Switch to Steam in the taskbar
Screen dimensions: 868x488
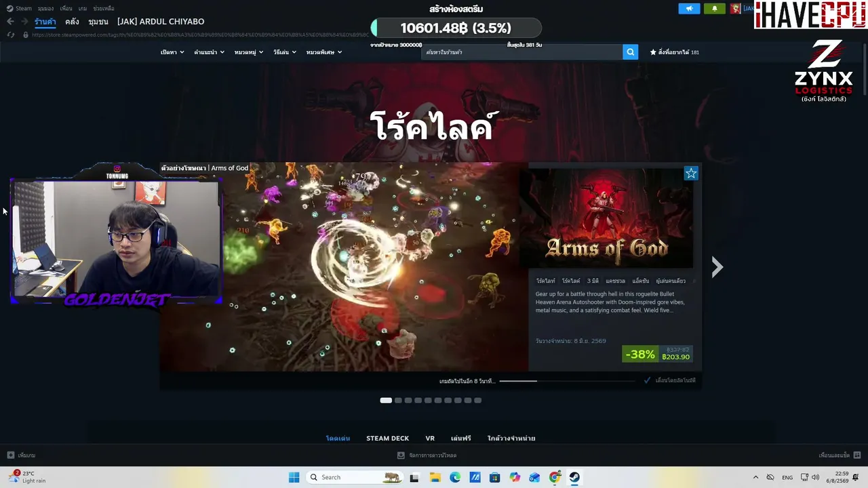pyautogui.click(x=574, y=477)
